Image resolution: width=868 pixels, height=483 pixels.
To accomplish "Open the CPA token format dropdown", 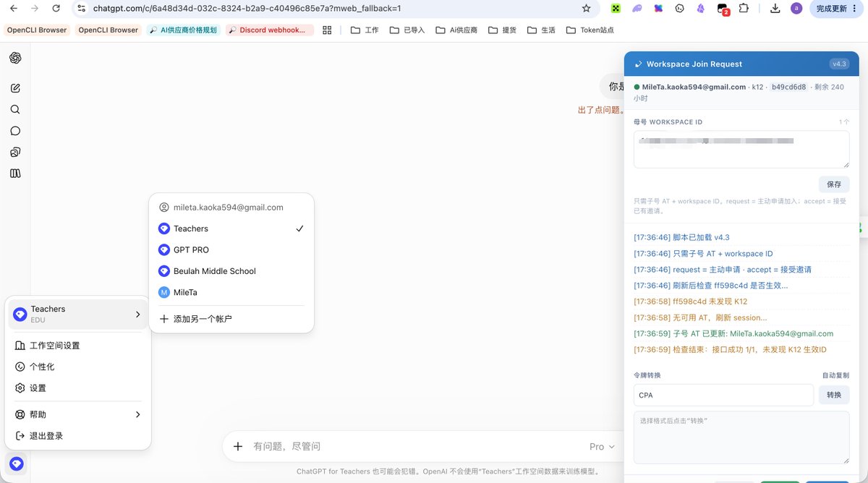I will (x=723, y=395).
